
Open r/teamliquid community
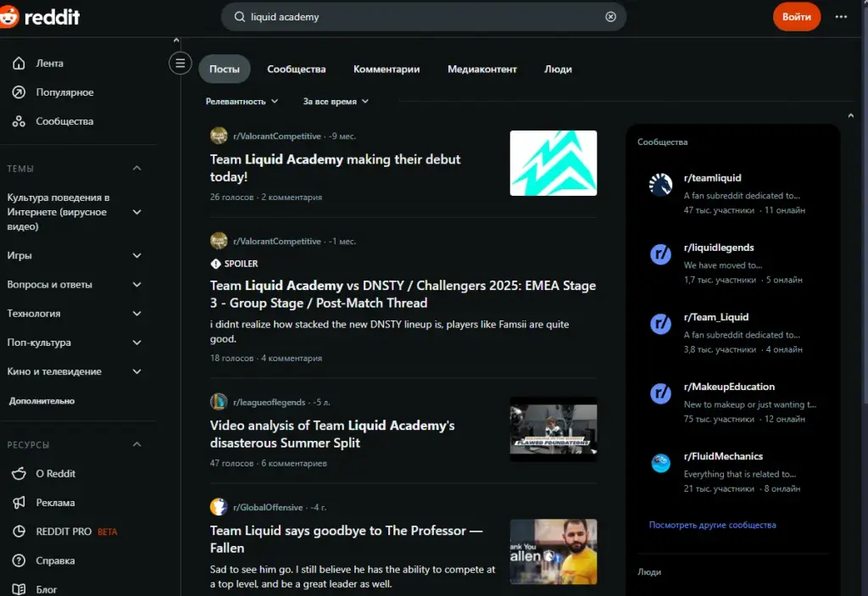(x=712, y=178)
